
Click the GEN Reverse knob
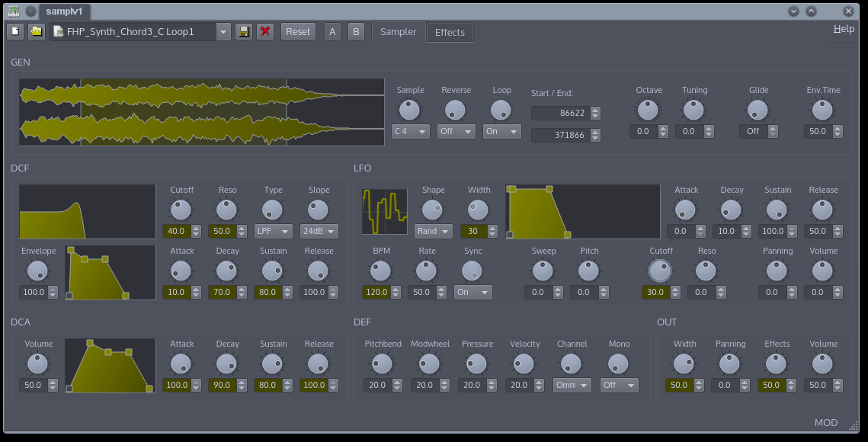[x=456, y=110]
